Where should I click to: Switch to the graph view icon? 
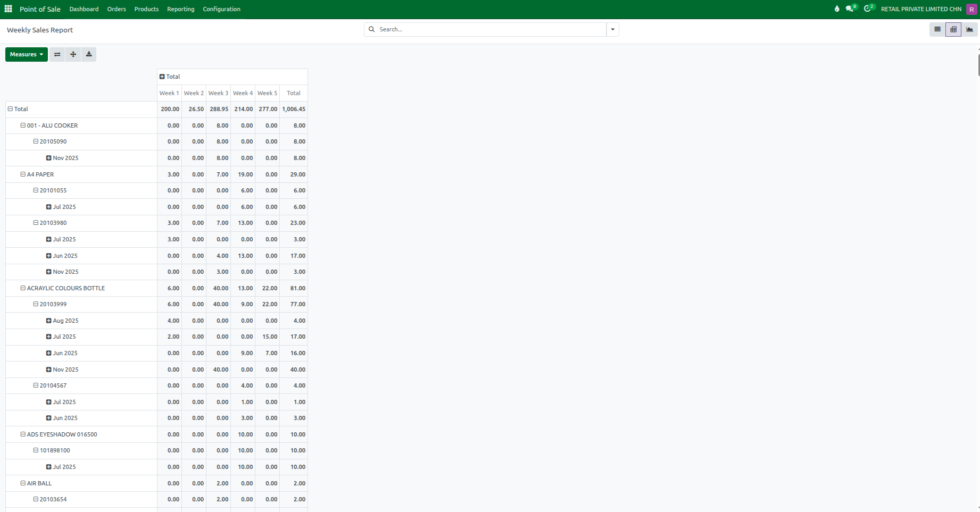coord(969,29)
